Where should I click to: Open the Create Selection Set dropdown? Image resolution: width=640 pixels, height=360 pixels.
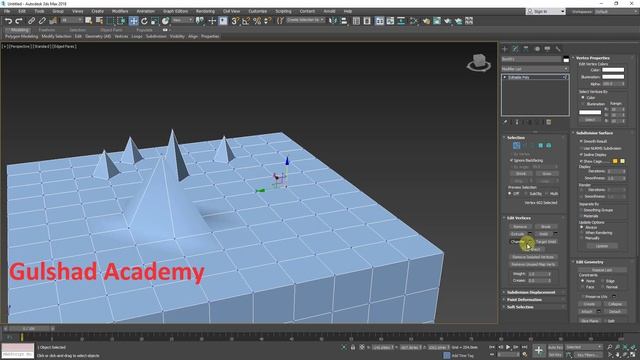coord(305,20)
